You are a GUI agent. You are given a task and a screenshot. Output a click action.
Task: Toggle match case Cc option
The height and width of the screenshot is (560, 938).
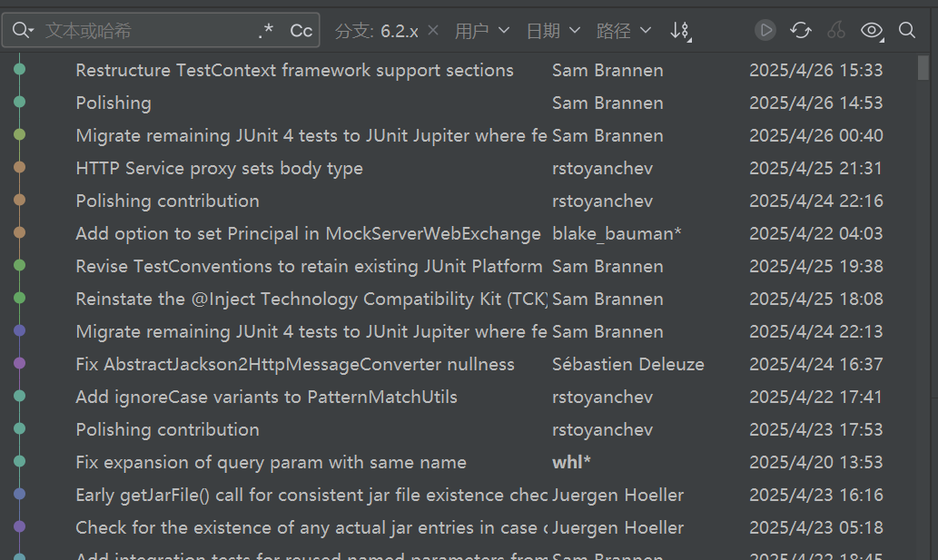point(301,31)
